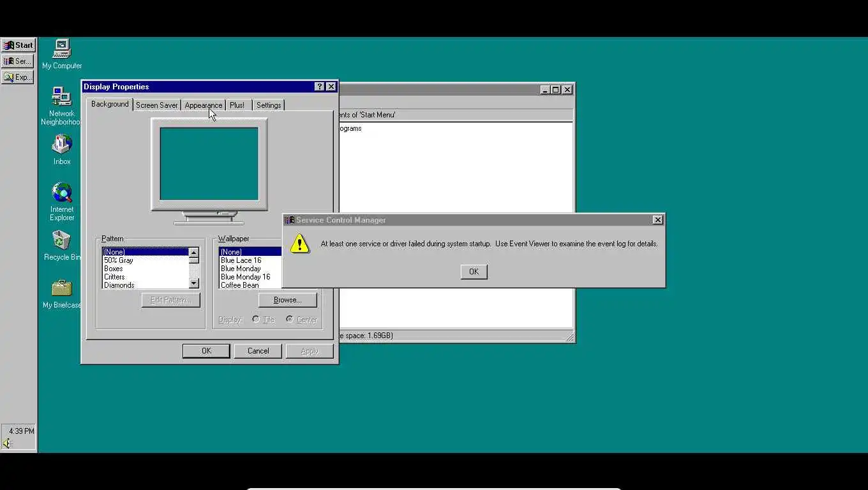The image size is (868, 490).
Task: Click the Pattern list scroll-down arrow
Action: coord(194,284)
